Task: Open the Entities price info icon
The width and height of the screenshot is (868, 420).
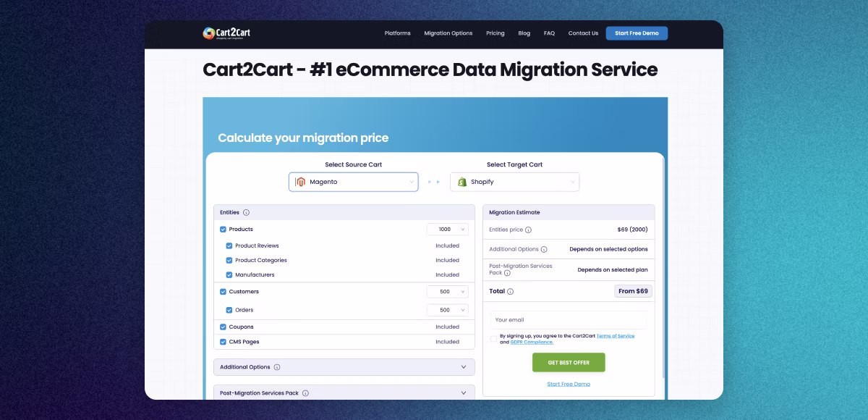Action: [x=528, y=230]
